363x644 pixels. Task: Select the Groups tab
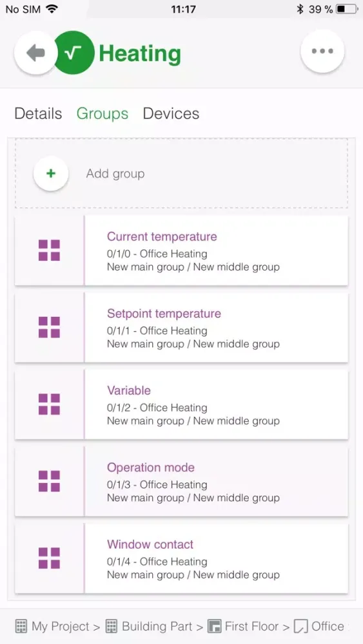[x=103, y=113]
